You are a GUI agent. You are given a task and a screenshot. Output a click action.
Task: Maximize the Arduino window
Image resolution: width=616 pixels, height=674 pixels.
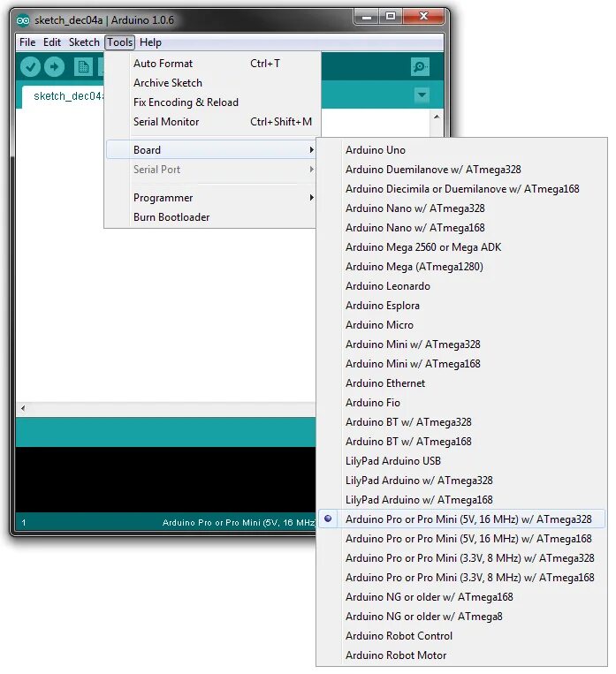(391, 17)
